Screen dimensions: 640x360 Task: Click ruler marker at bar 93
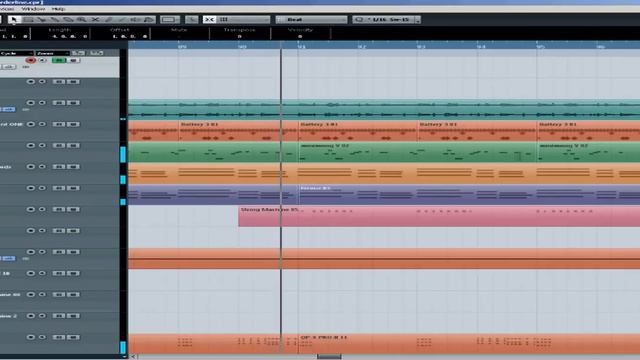point(421,46)
